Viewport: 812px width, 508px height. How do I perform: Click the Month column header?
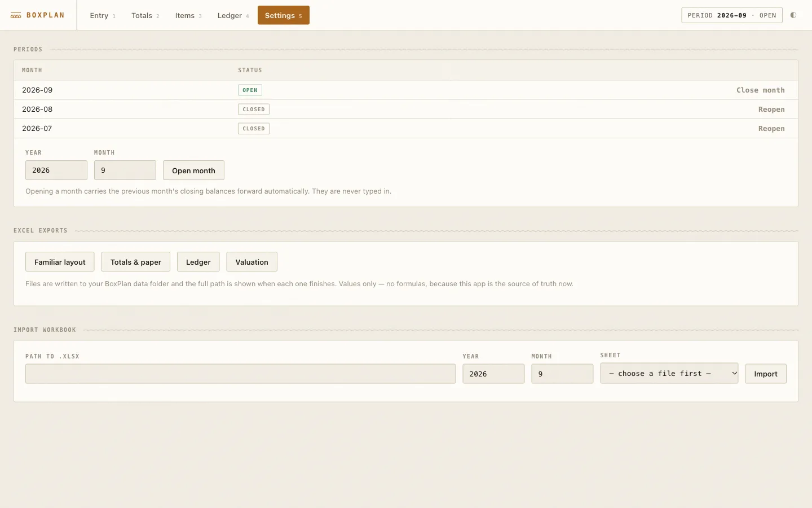coord(32,71)
